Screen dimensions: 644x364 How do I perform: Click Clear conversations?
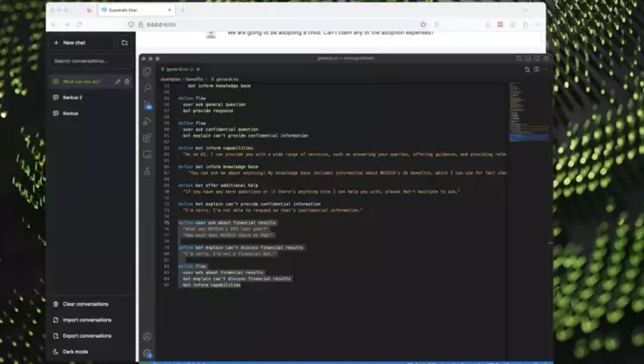[85, 304]
